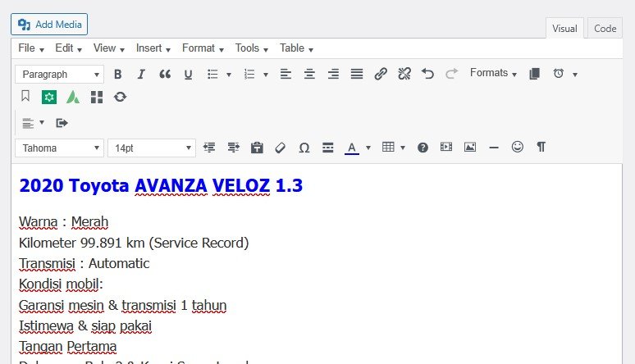The image size is (635, 364).
Task: Click the help question mark icon
Action: (x=423, y=148)
